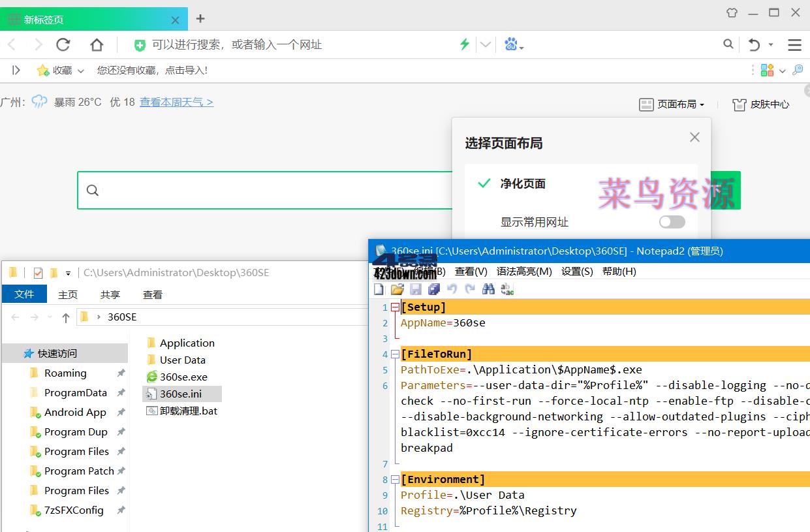Save the 360se.ini file via toolbar icon

point(416,289)
